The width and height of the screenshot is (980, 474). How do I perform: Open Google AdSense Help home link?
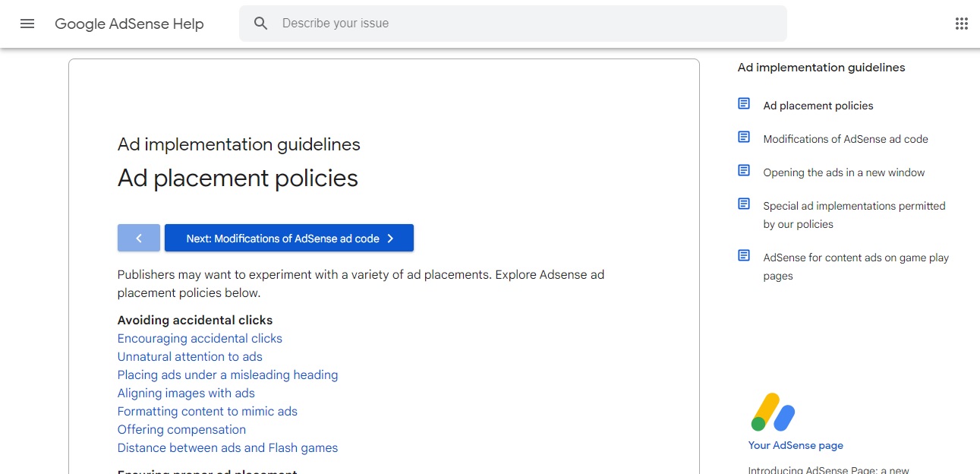[x=129, y=24]
